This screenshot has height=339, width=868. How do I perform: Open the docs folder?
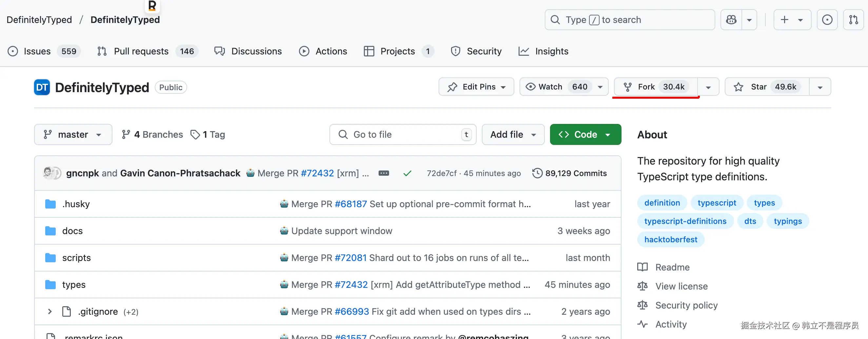72,231
